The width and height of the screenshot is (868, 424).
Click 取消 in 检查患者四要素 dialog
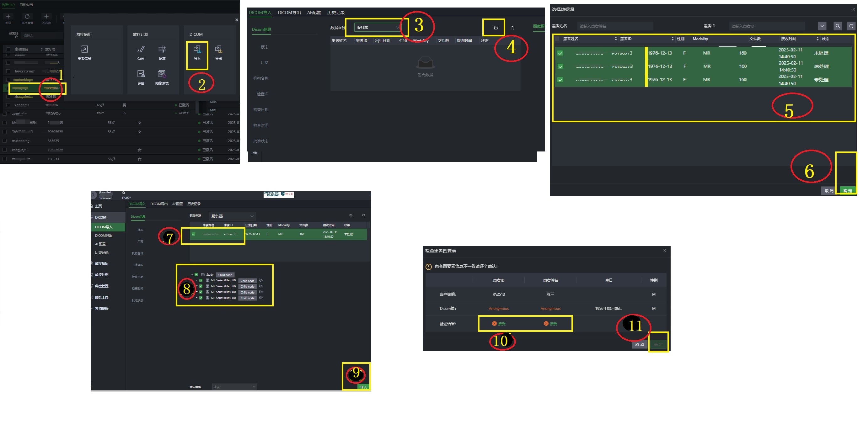640,345
